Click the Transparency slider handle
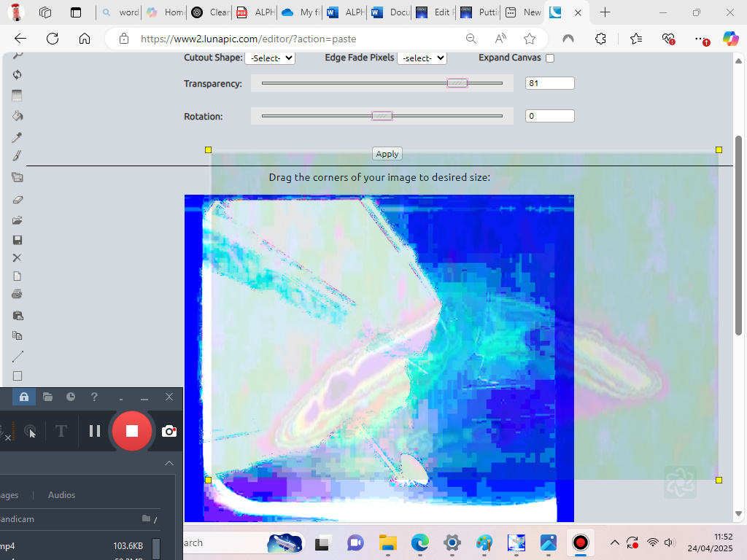 pos(457,83)
